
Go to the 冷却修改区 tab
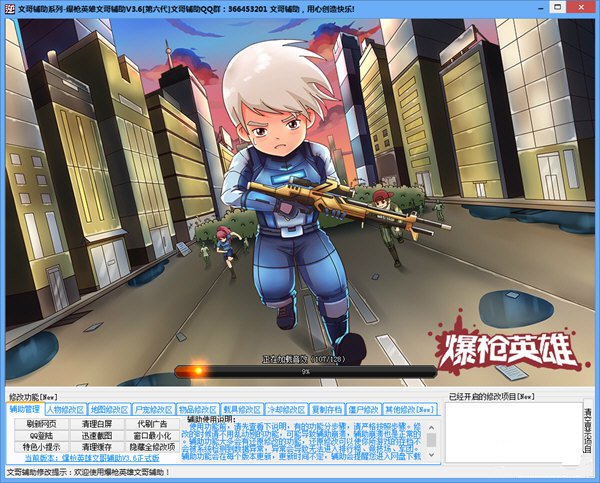pos(287,410)
